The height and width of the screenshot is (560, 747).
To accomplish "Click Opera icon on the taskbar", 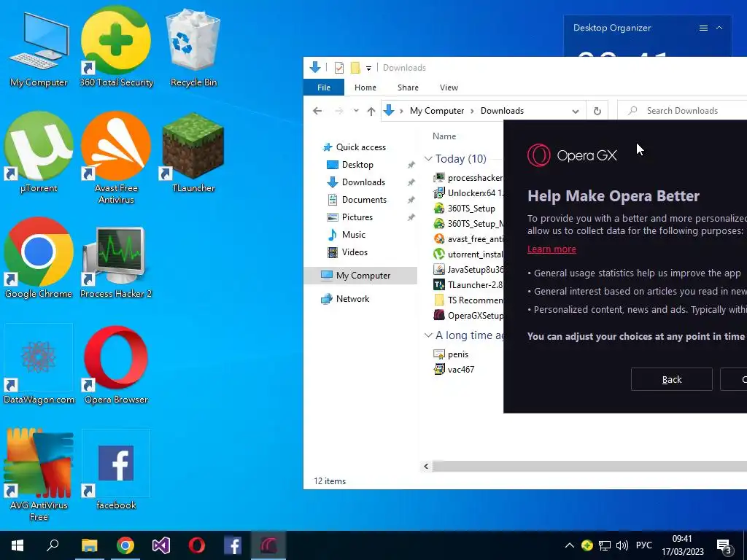I will pyautogui.click(x=197, y=545).
